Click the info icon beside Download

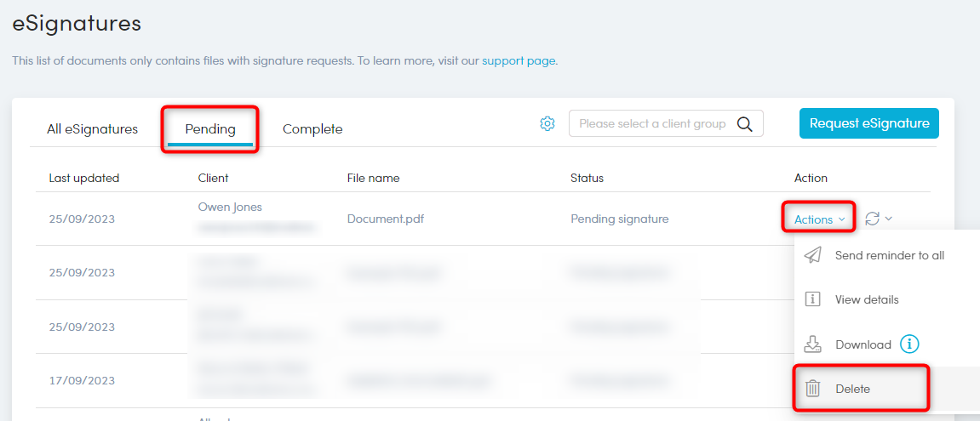coord(910,344)
